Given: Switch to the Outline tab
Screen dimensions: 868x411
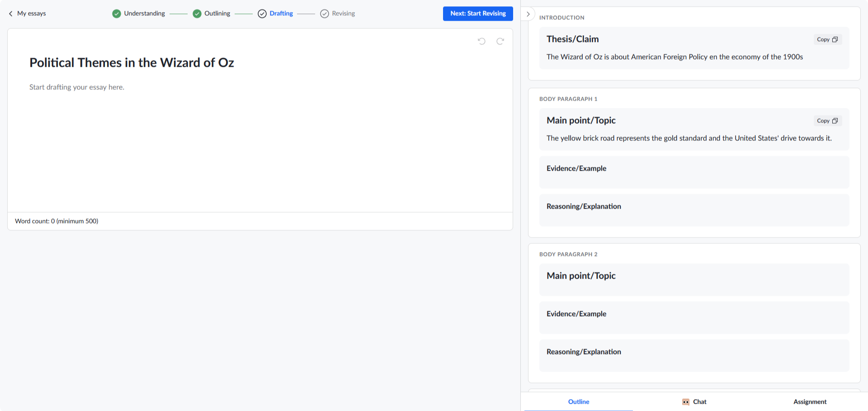Looking at the screenshot, I should click(579, 402).
